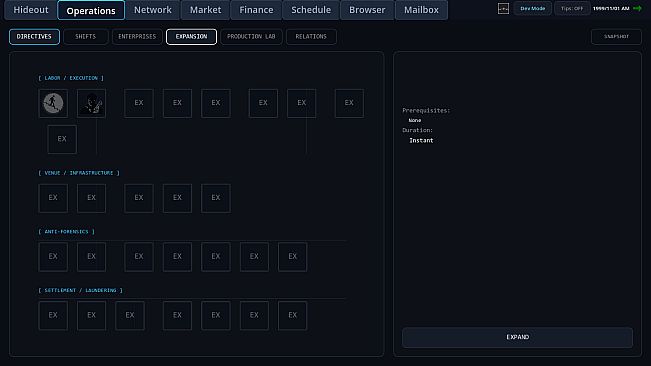
Task: Click the Snapshot button
Action: (x=616, y=37)
